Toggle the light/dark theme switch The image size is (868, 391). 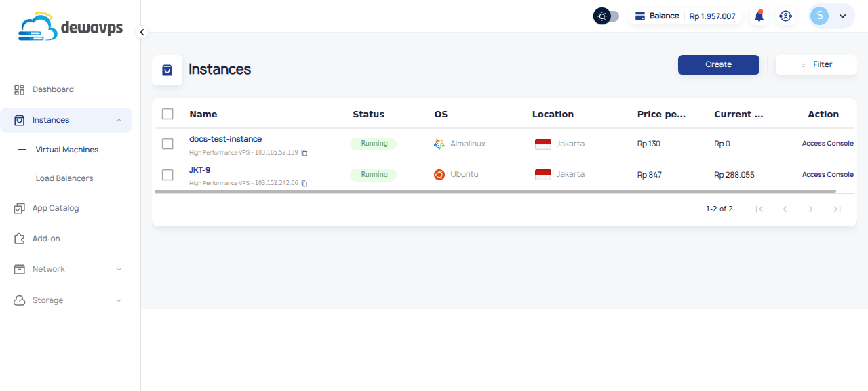point(606,16)
